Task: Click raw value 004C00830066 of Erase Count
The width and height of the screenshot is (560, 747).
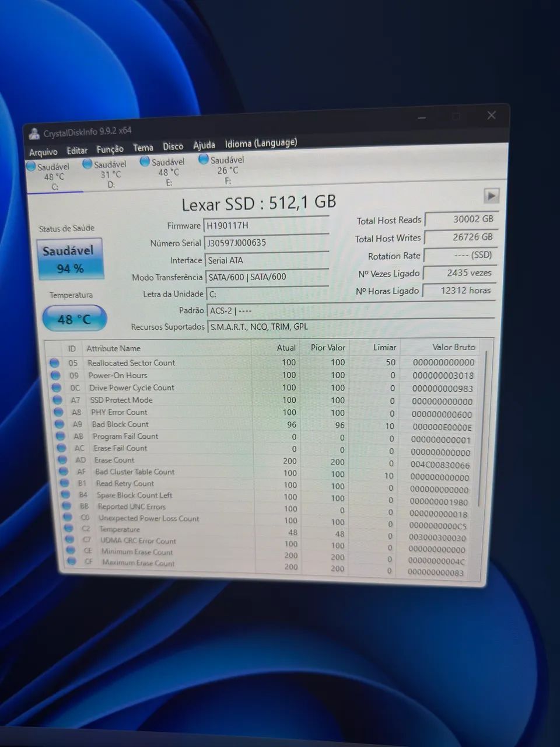Action: (x=439, y=465)
